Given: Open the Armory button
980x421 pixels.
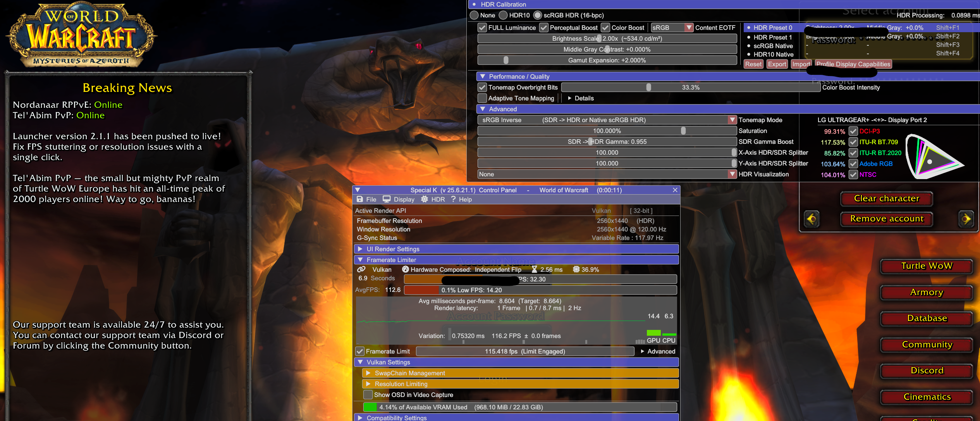Looking at the screenshot, I should pyautogui.click(x=927, y=292).
